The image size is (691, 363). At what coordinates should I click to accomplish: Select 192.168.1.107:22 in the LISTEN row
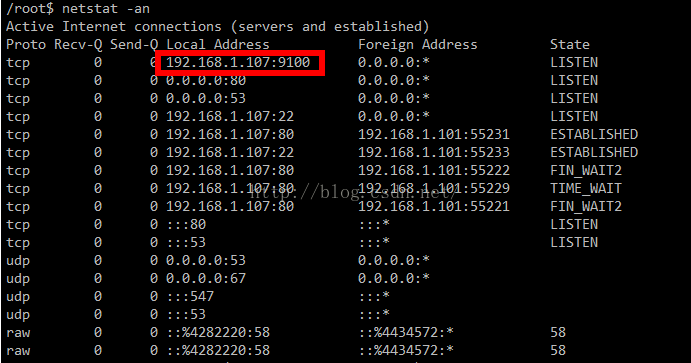[230, 117]
